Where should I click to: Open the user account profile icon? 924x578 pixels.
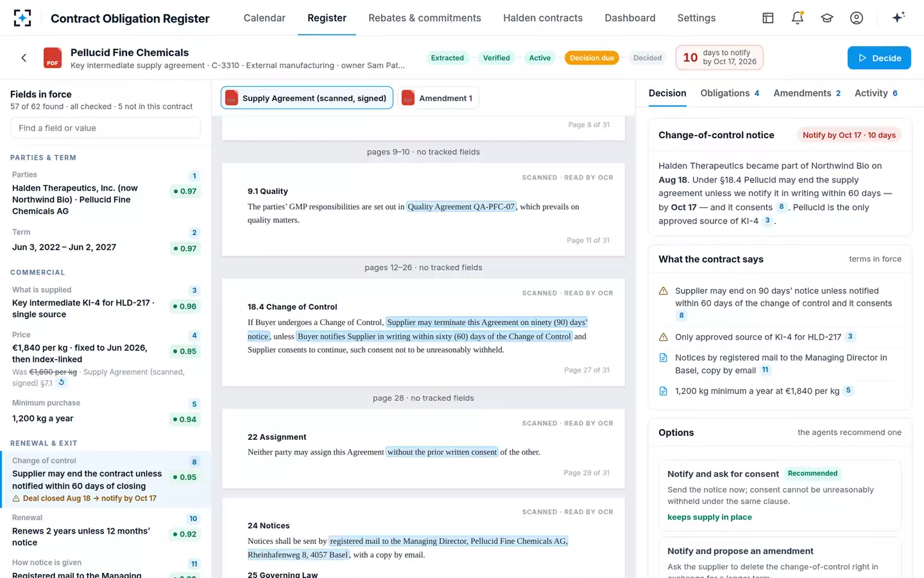tap(857, 18)
